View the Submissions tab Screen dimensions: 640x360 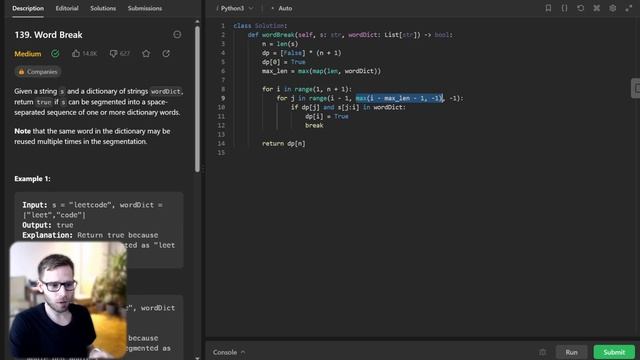[144, 8]
